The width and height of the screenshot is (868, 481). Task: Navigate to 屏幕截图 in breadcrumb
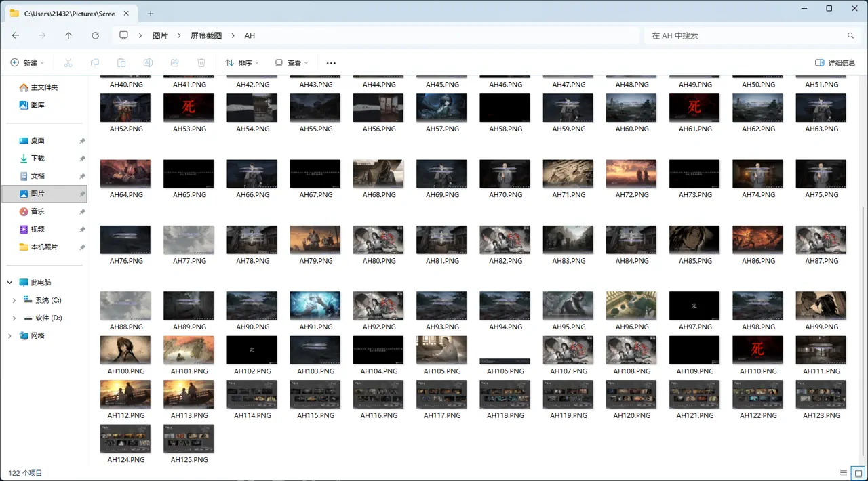point(206,35)
